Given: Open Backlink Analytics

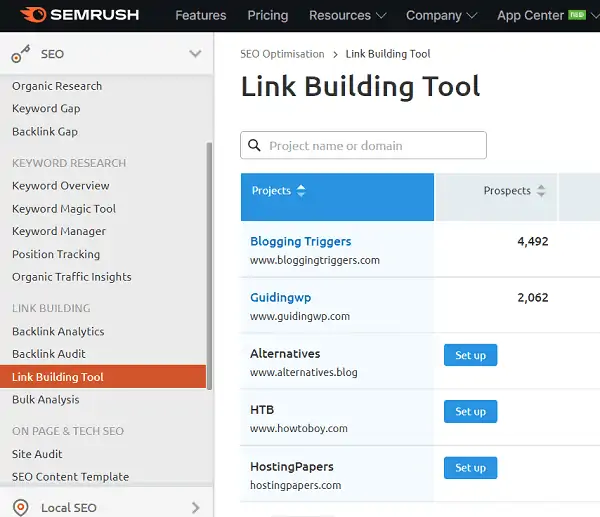Looking at the screenshot, I should (58, 331).
